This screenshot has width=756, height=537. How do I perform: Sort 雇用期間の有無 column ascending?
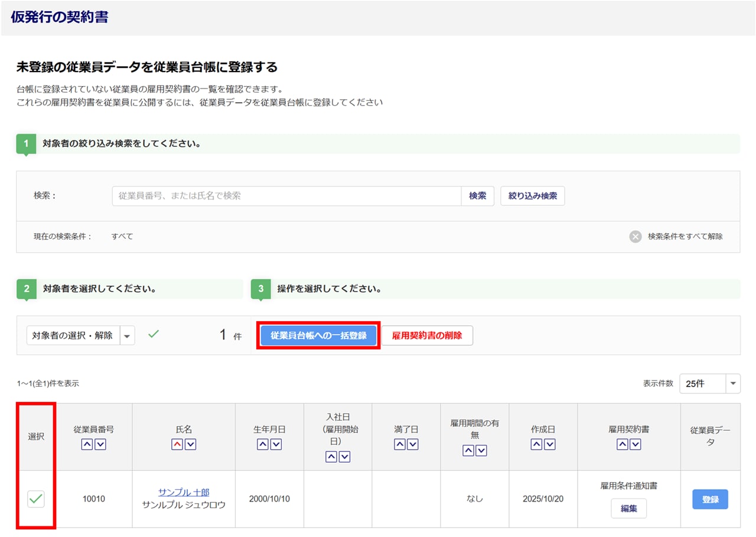point(468,451)
